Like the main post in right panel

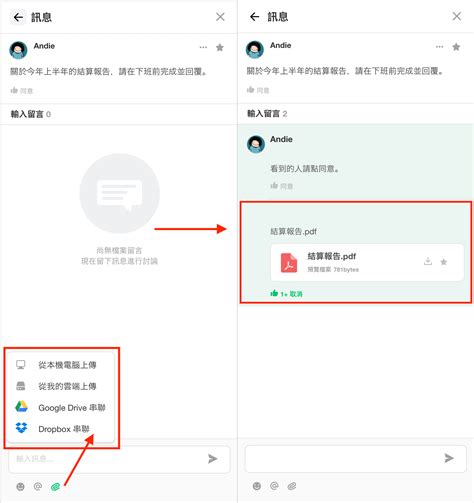(x=258, y=90)
